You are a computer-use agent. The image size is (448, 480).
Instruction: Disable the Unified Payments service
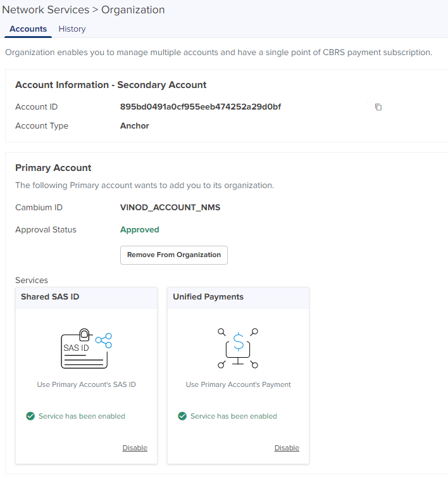pyautogui.click(x=287, y=448)
